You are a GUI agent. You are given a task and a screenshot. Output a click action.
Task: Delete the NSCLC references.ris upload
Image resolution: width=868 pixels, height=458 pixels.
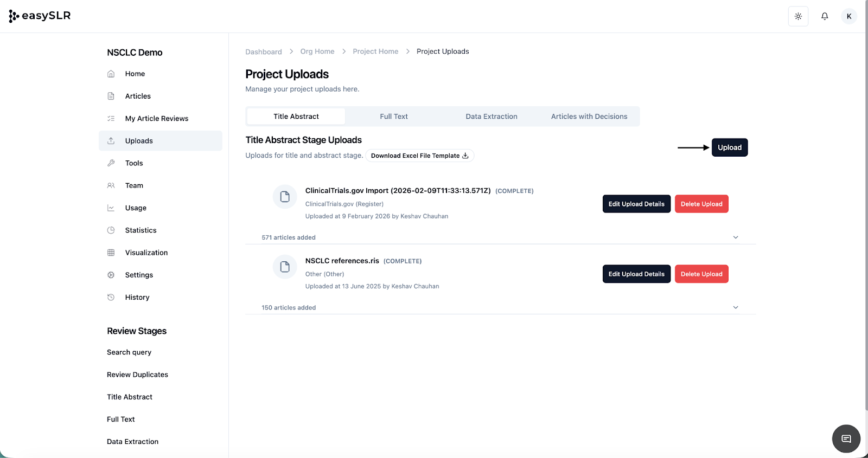pyautogui.click(x=701, y=274)
